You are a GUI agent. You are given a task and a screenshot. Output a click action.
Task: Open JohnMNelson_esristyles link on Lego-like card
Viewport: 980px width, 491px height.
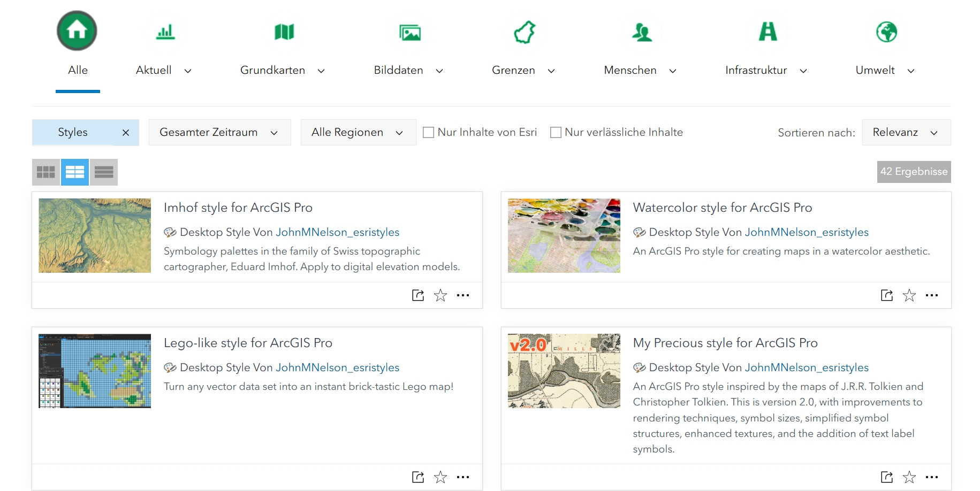(x=338, y=367)
